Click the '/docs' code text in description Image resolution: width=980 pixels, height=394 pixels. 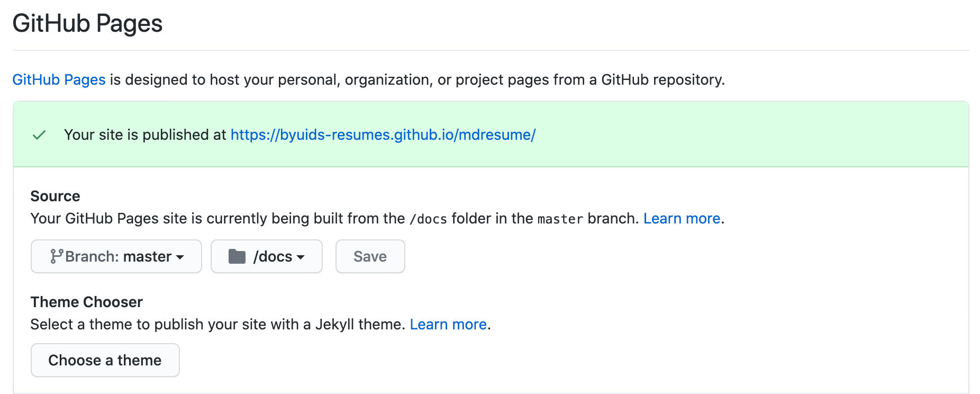428,219
